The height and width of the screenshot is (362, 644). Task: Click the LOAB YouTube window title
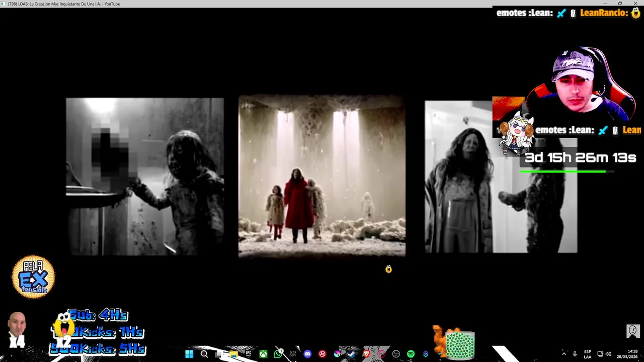point(64,4)
